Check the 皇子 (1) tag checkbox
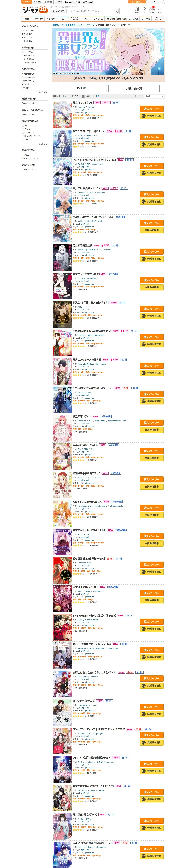The image size is (186, 868). click(23, 139)
